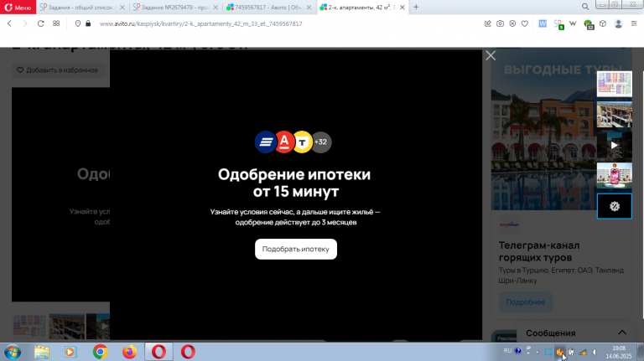Take a snapshot with camera icon
Screen dimensions: 644x361
coord(500,23)
